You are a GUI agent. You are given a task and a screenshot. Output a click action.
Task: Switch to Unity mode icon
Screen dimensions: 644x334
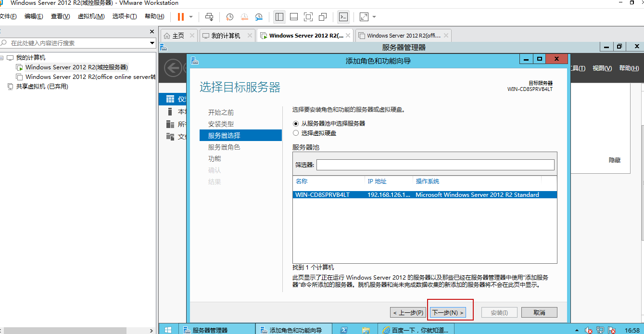(323, 17)
